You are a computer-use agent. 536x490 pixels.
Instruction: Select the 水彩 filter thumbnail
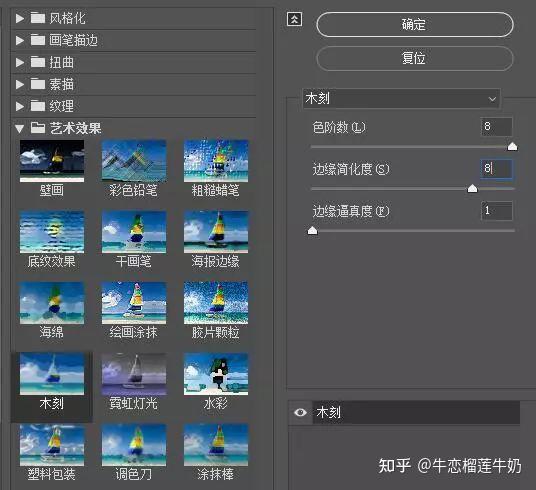[216, 374]
